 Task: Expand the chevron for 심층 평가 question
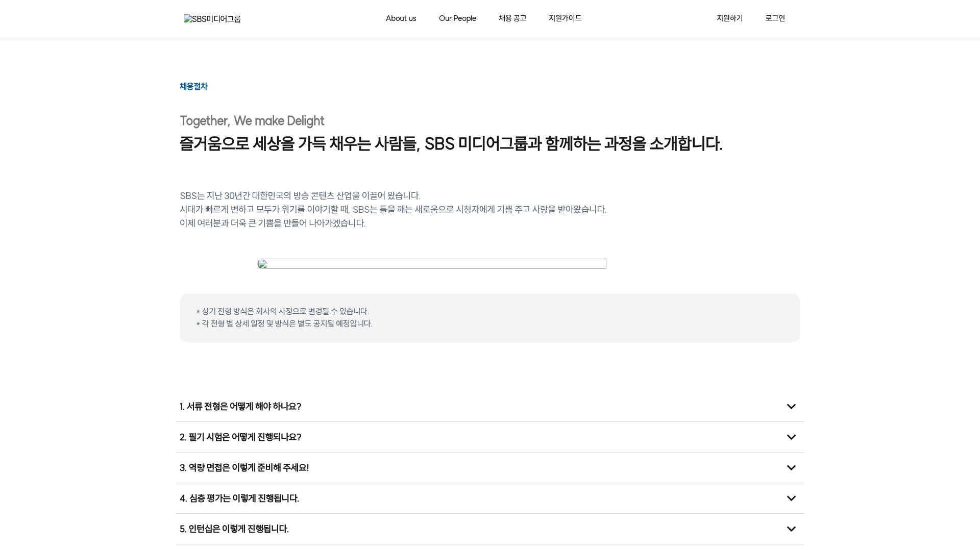(x=791, y=498)
